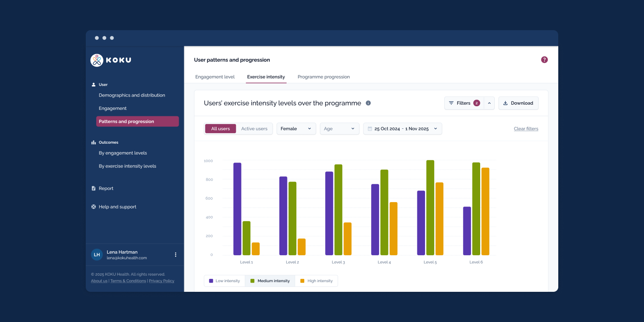Open help via the question mark icon
The width and height of the screenshot is (644, 322).
(x=544, y=60)
